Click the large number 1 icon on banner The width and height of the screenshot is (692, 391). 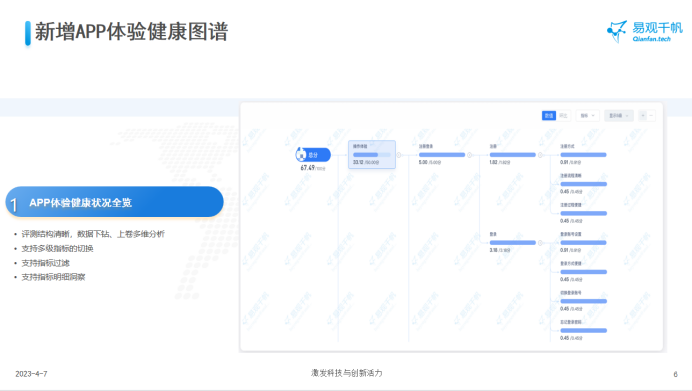[14, 205]
